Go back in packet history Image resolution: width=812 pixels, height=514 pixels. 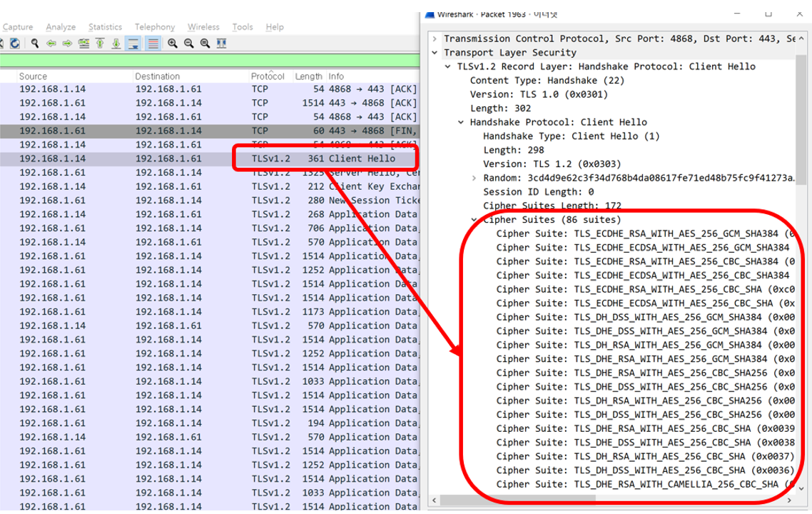click(x=51, y=44)
